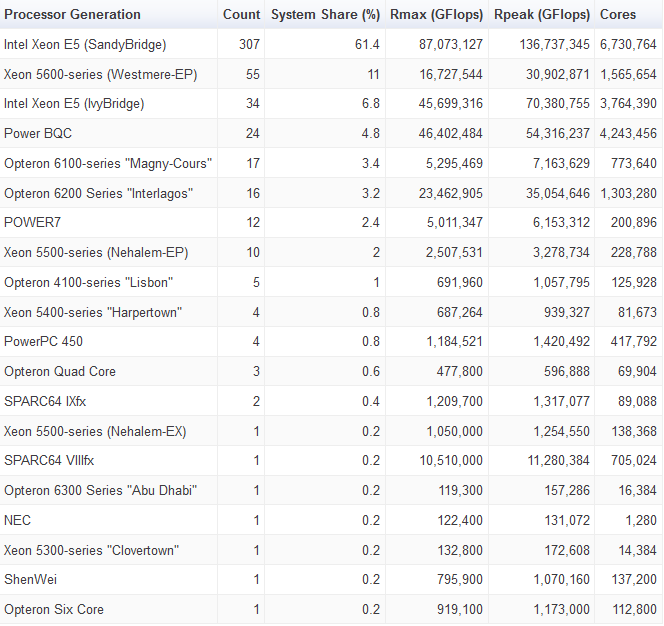The height and width of the screenshot is (626, 664).
Task: Click Cores value 773,640
Action: tap(634, 163)
